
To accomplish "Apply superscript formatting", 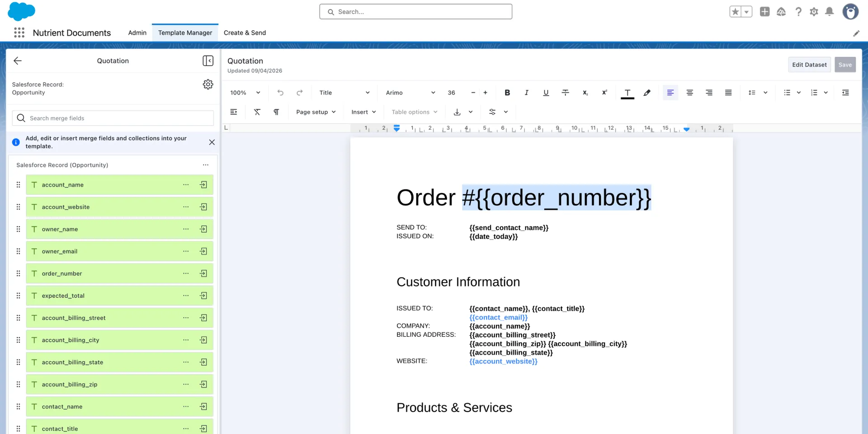I will coord(604,93).
